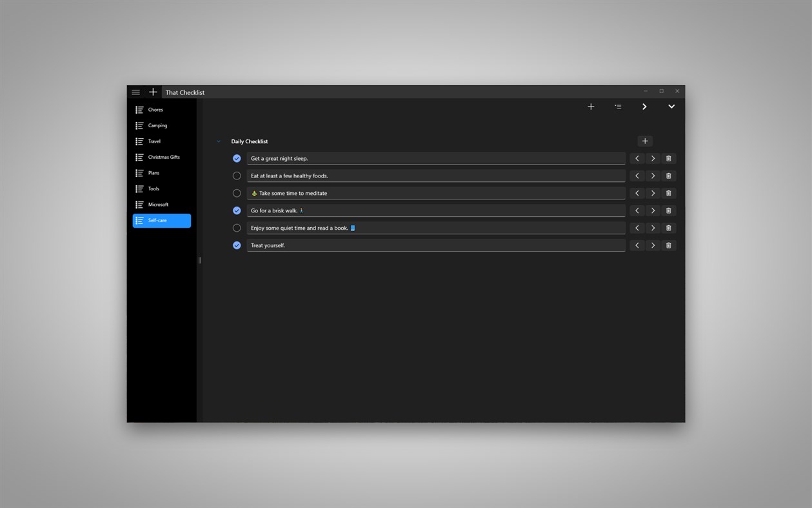
Task: Check off 'Eat at least a few healthy foods.'
Action: (237, 176)
